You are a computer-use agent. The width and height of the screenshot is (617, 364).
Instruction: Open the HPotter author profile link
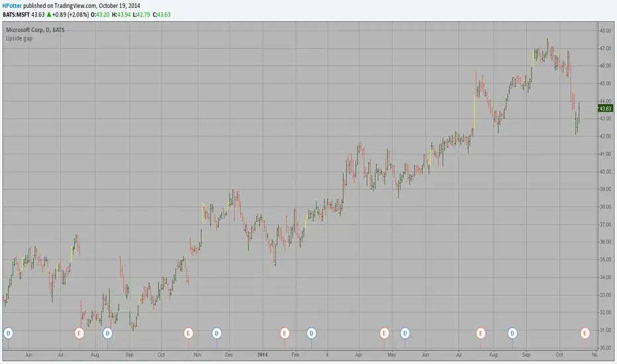(x=16, y=5)
